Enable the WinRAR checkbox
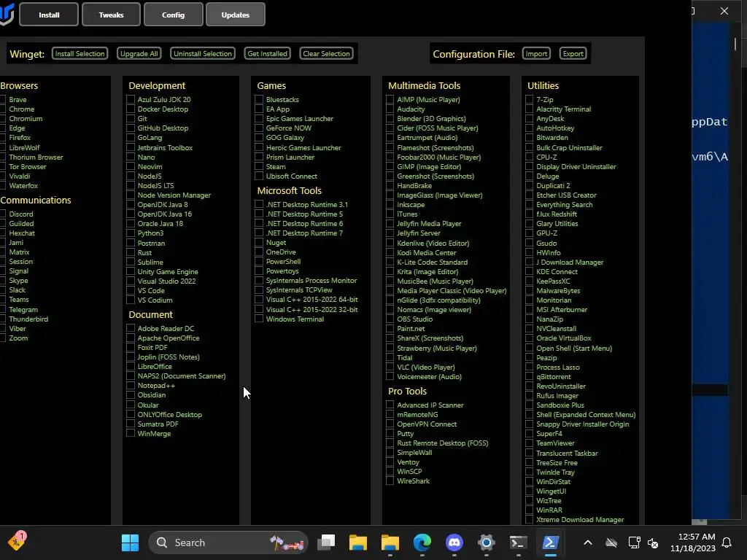747x560 pixels. [530, 510]
